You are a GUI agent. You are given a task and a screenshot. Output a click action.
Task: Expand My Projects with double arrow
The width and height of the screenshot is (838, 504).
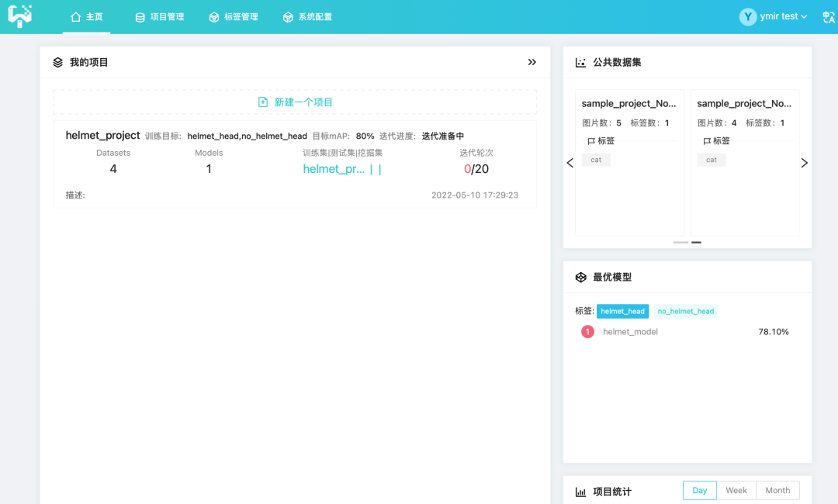point(532,62)
